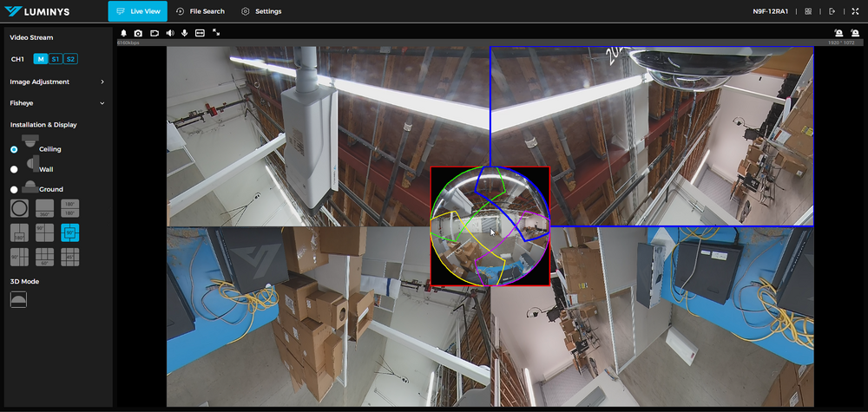
Task: Select the Wall installation radio button
Action: [14, 169]
